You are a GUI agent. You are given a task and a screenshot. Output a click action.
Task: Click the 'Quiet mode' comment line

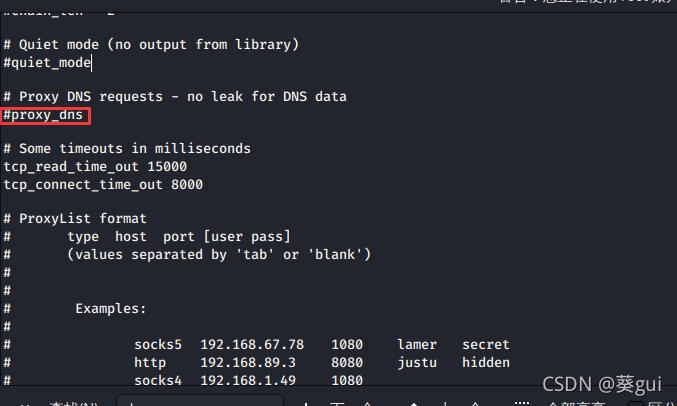tap(151, 45)
